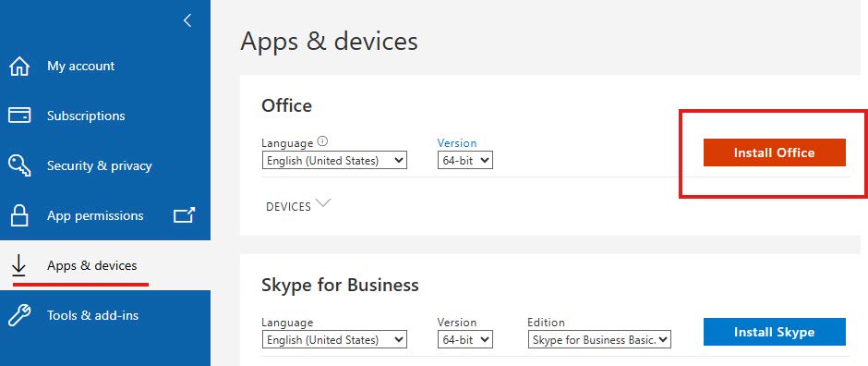This screenshot has height=366, width=868.
Task: Select Apps & devices in sidebar
Action: tap(92, 265)
